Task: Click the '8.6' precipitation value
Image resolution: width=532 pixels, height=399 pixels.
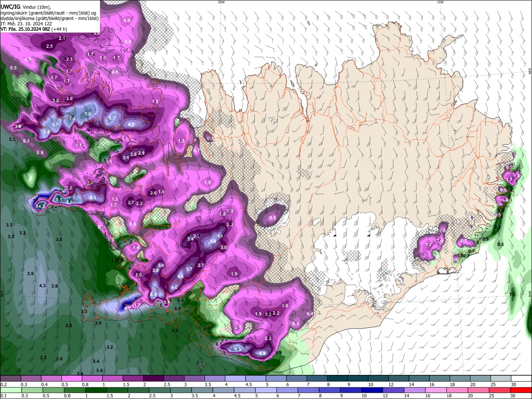Action: coord(69,202)
